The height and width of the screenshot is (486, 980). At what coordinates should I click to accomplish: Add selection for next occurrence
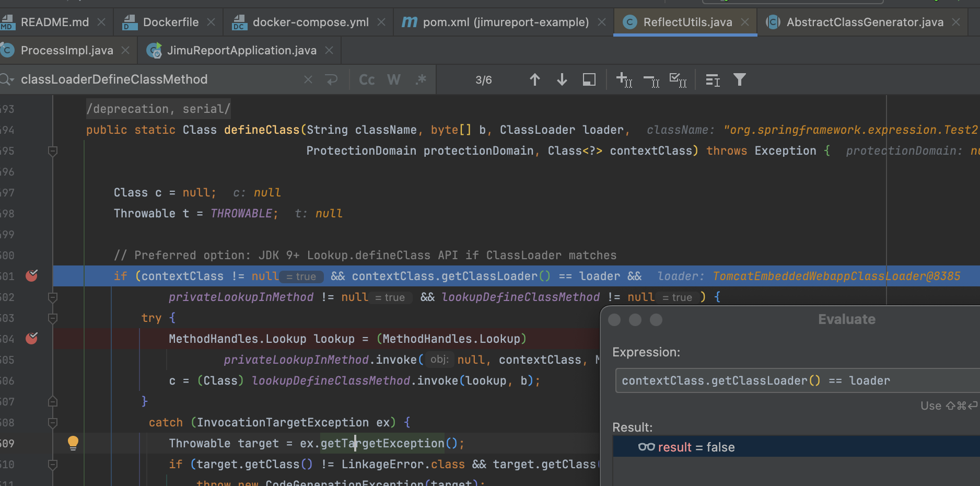click(624, 80)
